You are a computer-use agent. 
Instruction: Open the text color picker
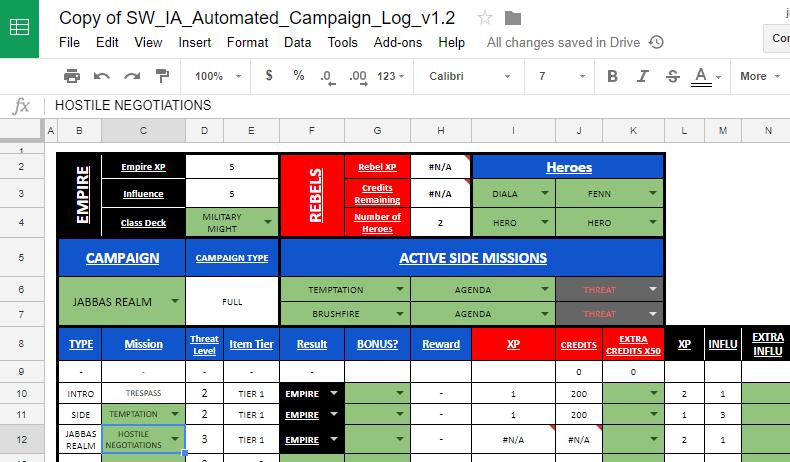701,76
